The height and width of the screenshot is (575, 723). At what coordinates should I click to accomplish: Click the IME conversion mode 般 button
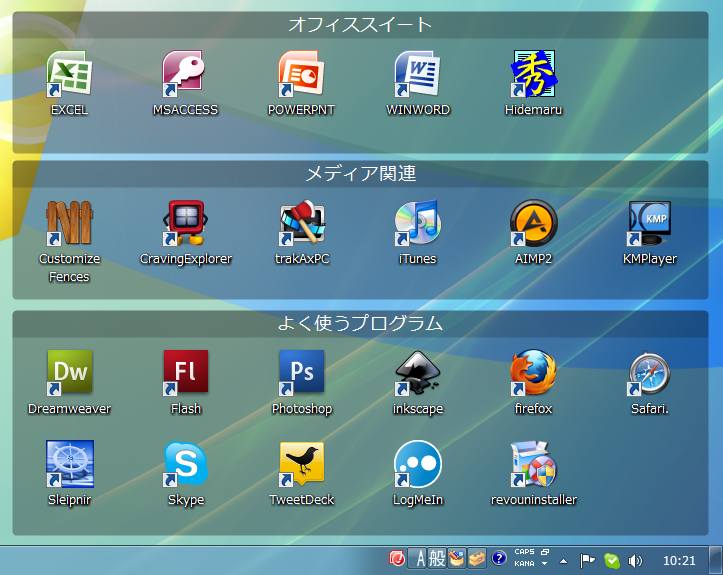coord(437,559)
